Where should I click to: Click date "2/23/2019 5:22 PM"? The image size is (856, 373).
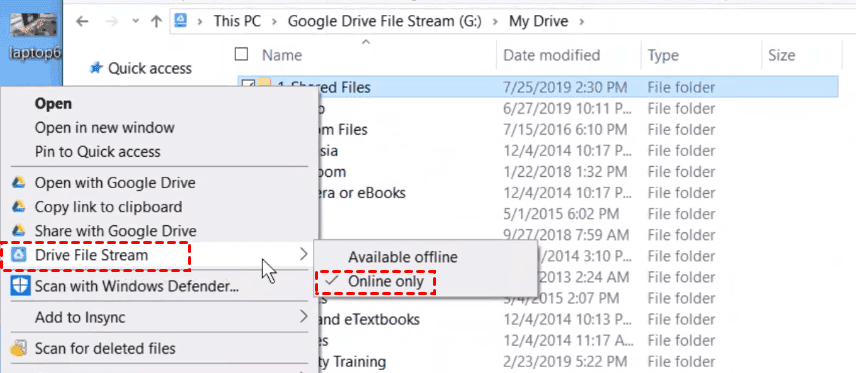(564, 362)
